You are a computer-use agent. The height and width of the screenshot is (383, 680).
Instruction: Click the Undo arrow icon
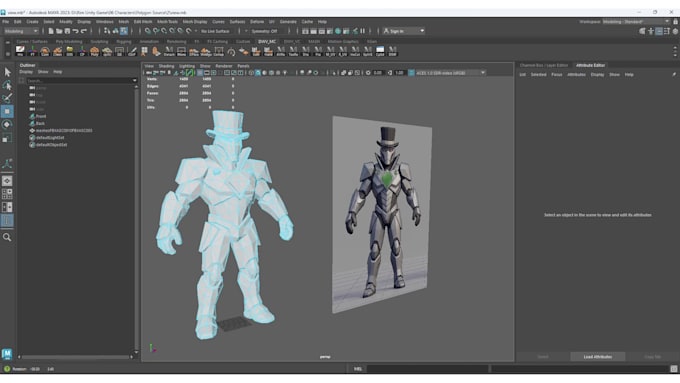tap(75, 31)
